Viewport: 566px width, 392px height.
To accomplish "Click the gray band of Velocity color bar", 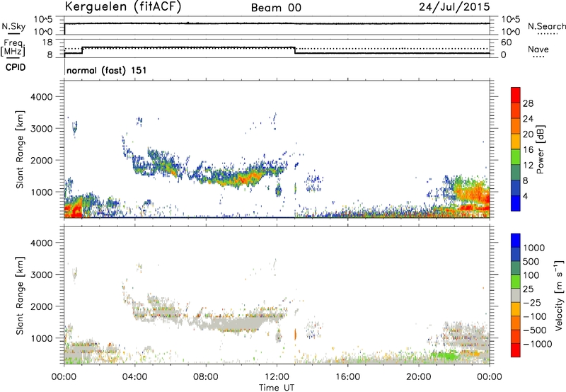I will click(516, 295).
